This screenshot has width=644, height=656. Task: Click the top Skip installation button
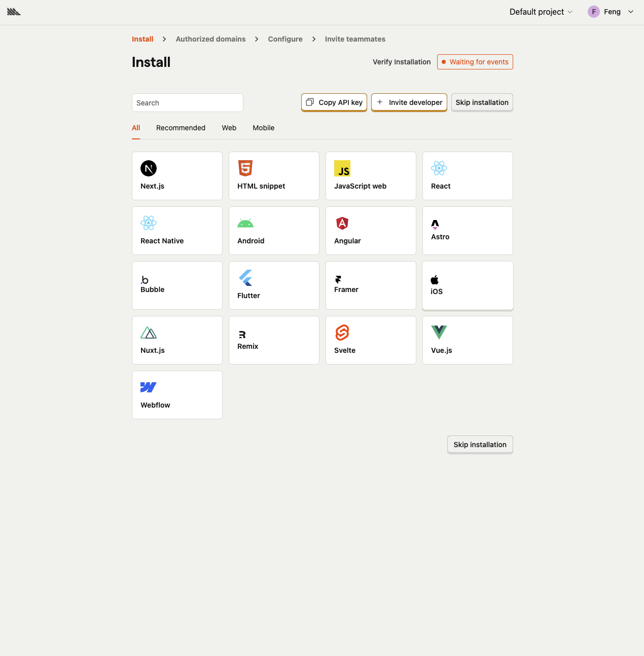pos(482,102)
